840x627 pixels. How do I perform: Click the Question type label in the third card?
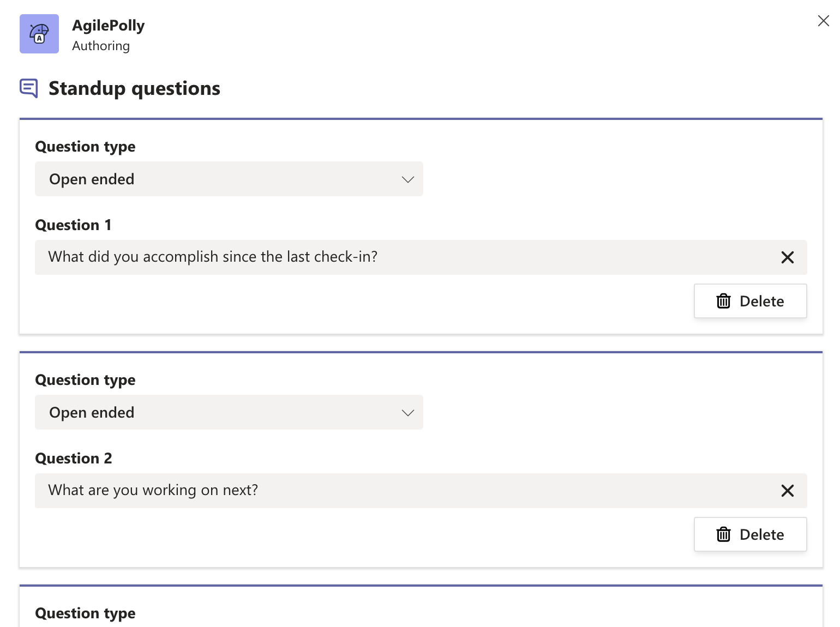tap(85, 613)
